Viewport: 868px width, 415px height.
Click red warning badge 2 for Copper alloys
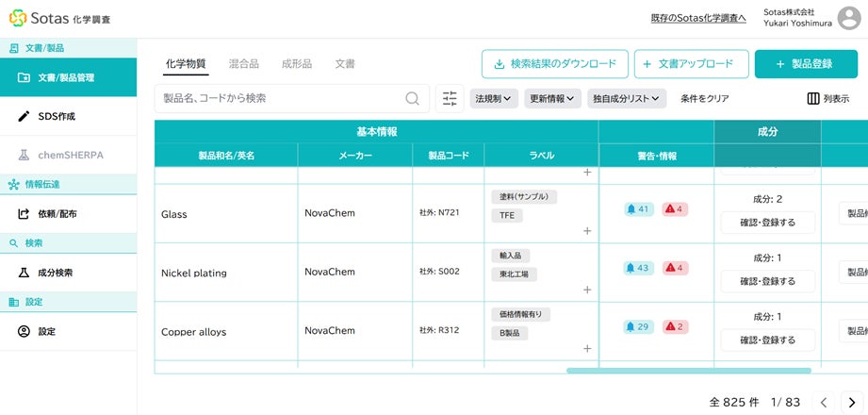(675, 327)
